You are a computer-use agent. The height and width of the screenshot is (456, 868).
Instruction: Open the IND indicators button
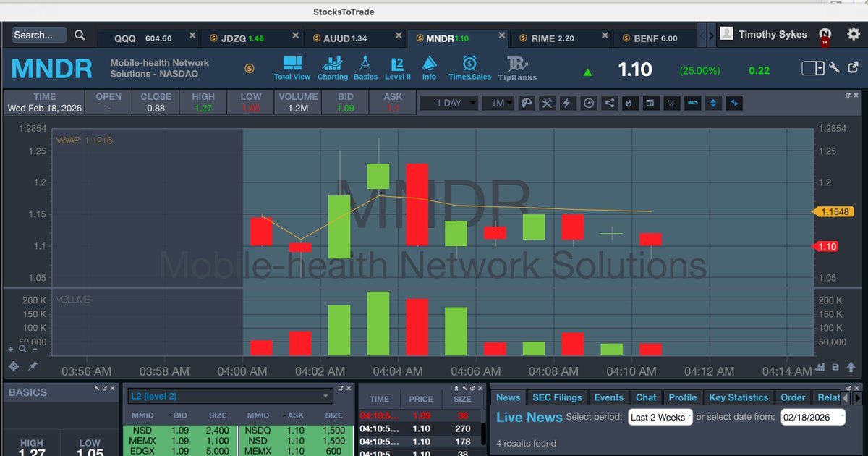[x=692, y=103]
